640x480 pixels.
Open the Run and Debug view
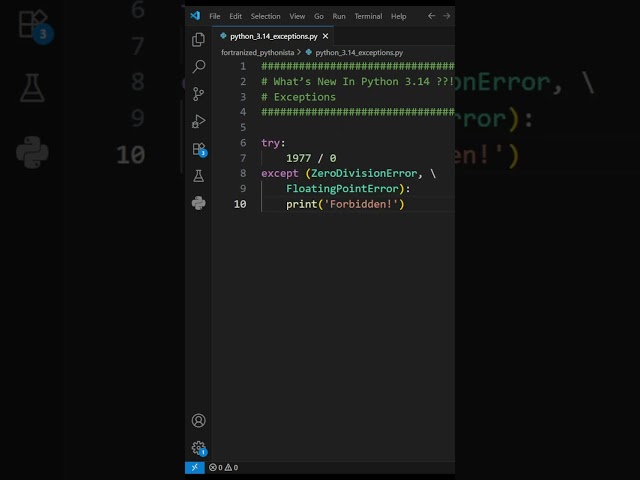(x=198, y=121)
